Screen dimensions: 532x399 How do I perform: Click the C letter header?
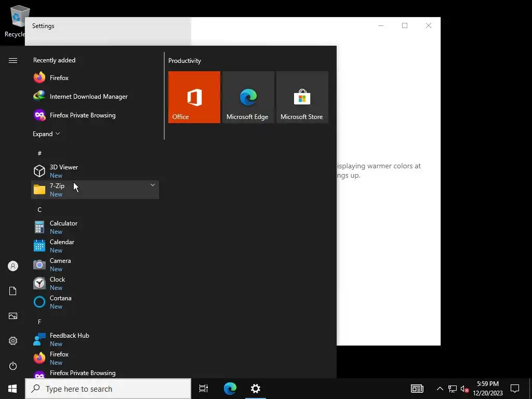(x=39, y=210)
